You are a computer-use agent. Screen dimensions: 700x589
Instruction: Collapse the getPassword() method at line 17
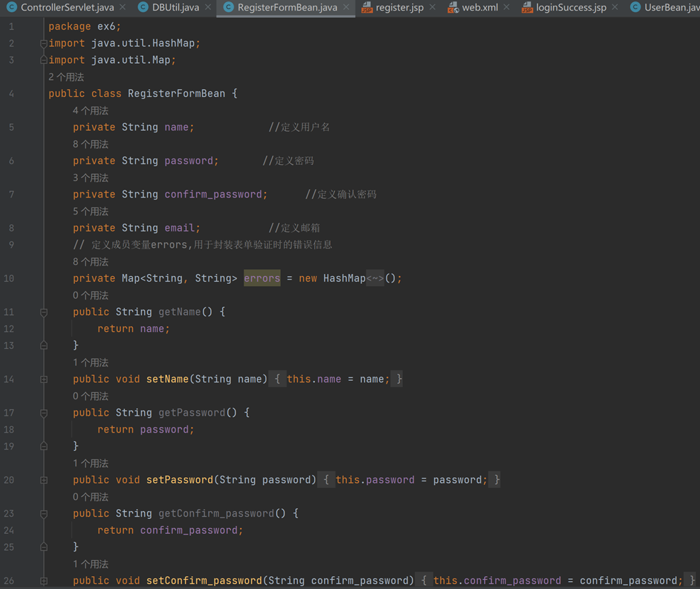click(44, 413)
